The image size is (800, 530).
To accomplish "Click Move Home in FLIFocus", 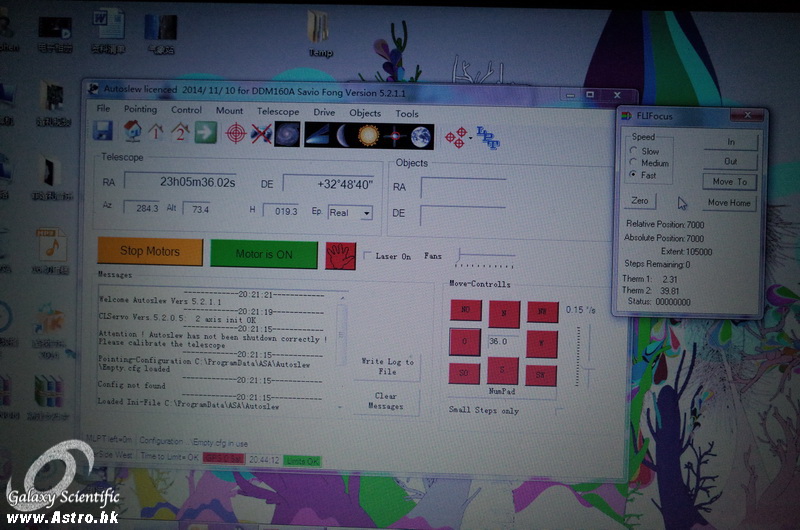I will [x=729, y=203].
